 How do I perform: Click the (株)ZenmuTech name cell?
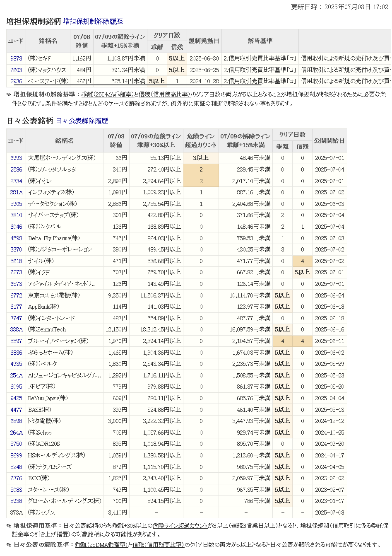pos(64,329)
